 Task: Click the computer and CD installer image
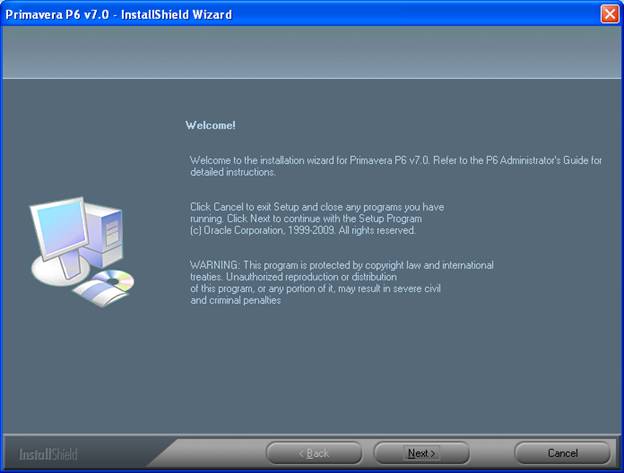point(82,252)
